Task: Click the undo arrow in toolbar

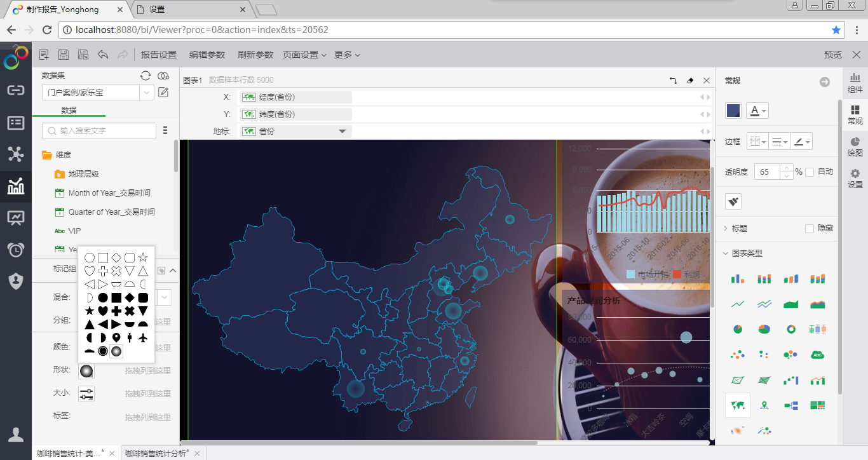Action: [x=103, y=55]
